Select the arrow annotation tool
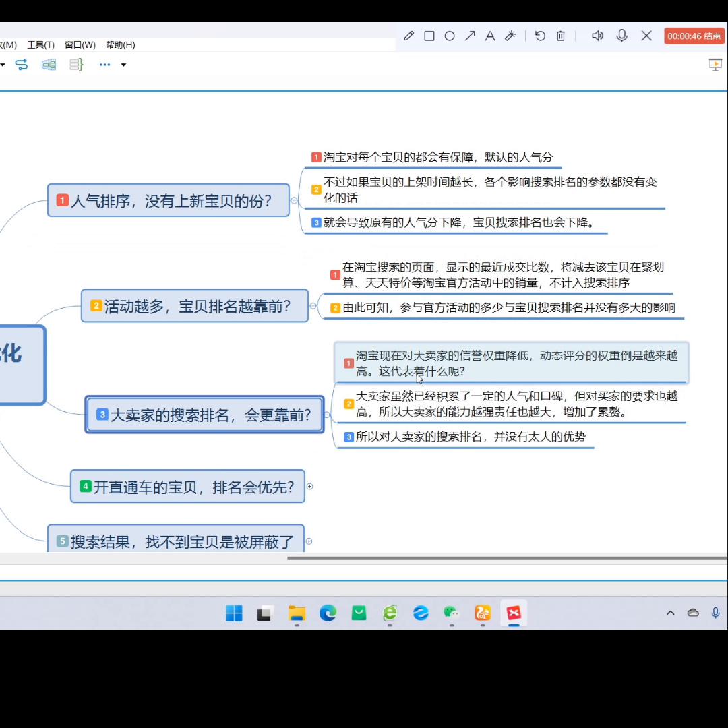This screenshot has height=728, width=728. (x=470, y=36)
